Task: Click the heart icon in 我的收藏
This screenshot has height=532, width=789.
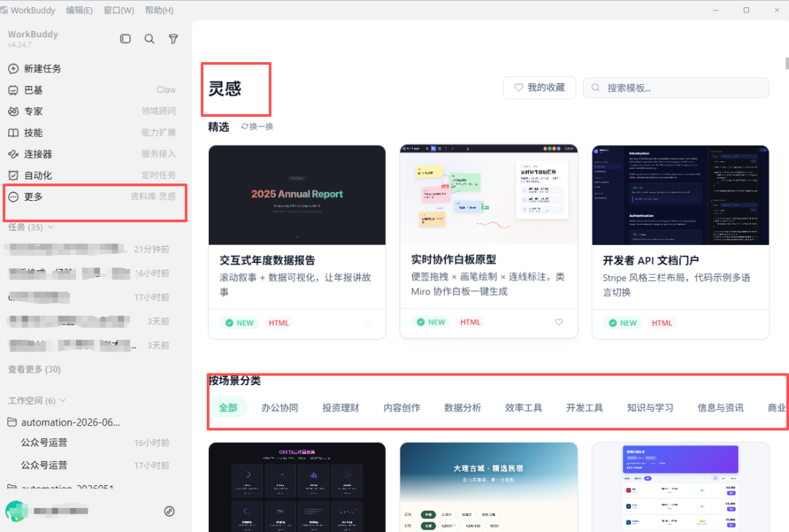Action: (x=518, y=88)
